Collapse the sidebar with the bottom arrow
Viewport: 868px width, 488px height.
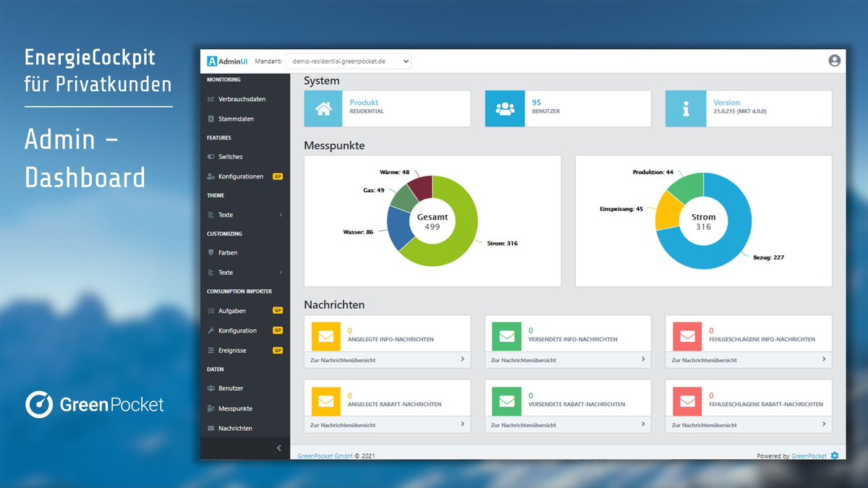(x=279, y=448)
